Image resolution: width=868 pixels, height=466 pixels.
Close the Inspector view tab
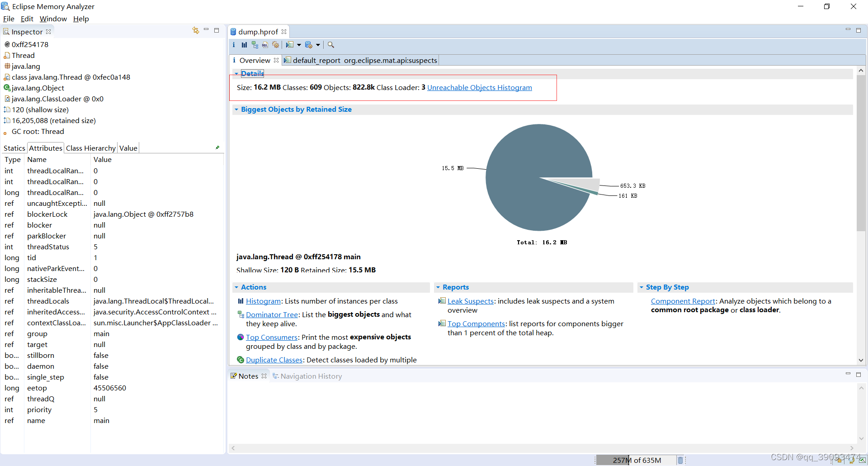point(48,32)
